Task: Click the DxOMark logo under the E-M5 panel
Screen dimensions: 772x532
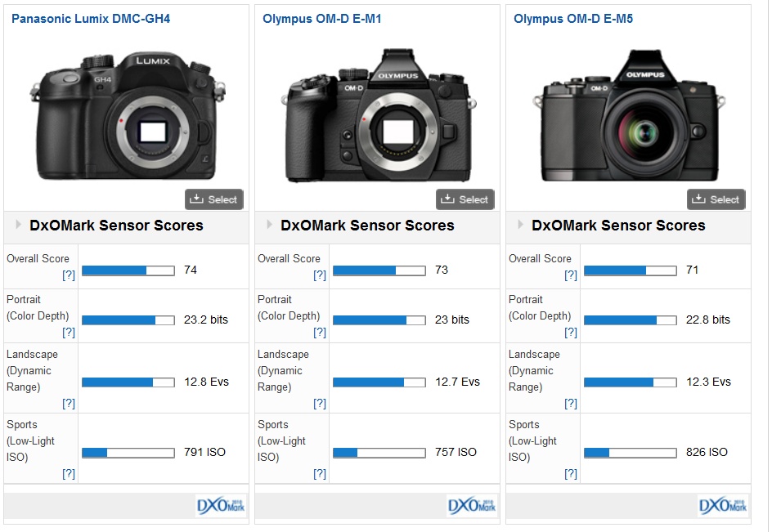Action: coord(722,505)
